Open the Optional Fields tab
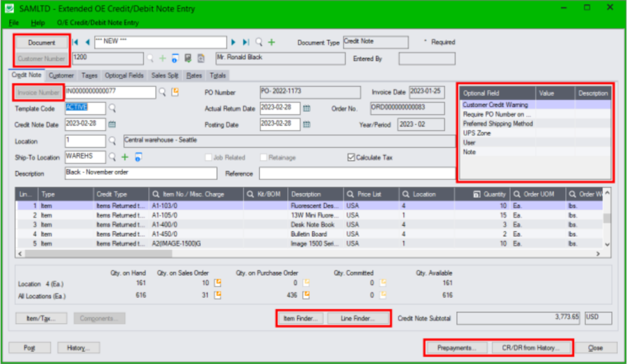627x364 pixels. tap(124, 75)
